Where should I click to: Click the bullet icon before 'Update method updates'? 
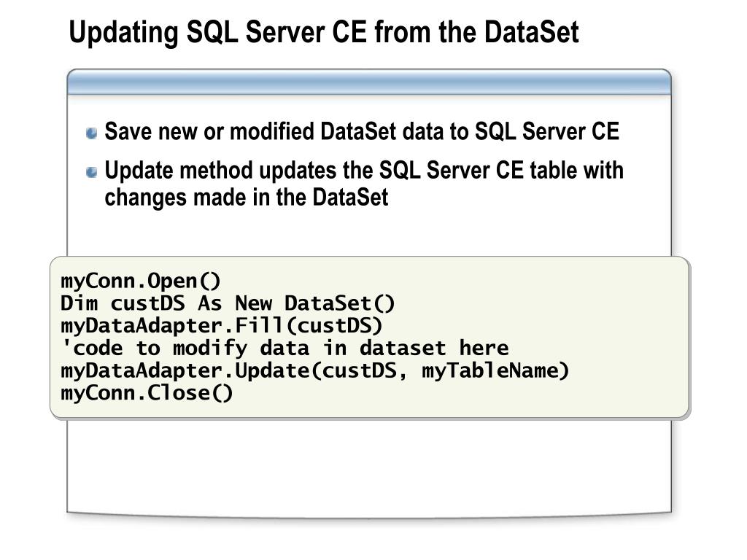click(x=91, y=173)
